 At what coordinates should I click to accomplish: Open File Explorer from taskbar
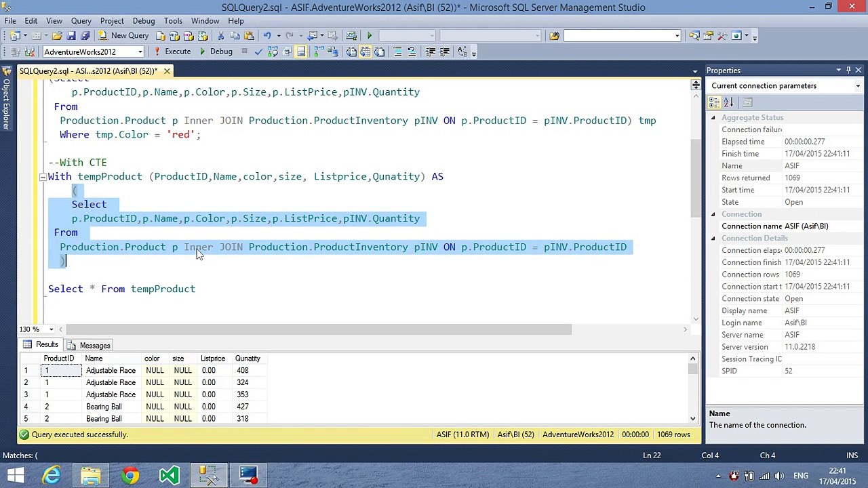91,475
